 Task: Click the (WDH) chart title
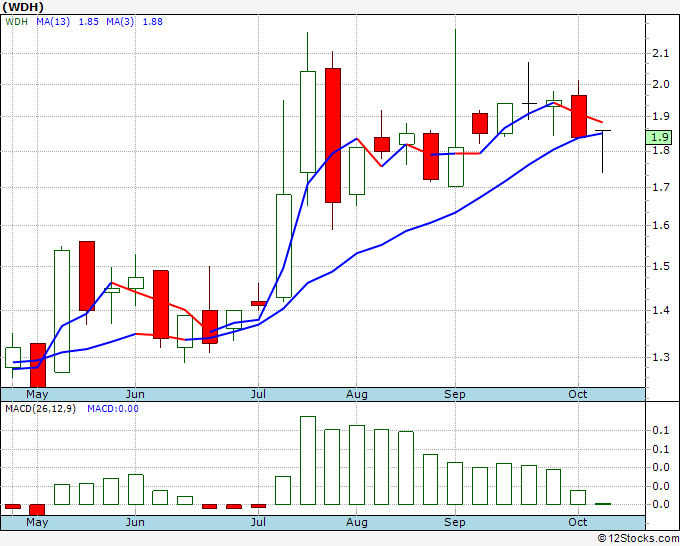pyautogui.click(x=23, y=7)
